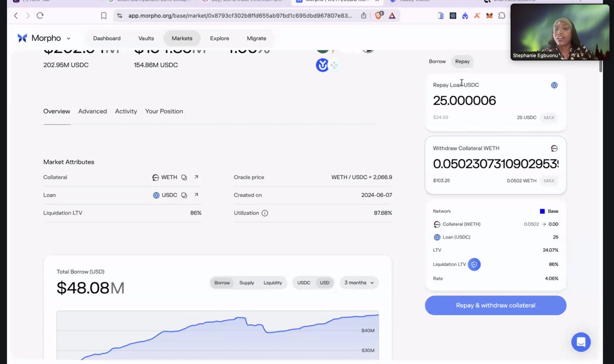Go back using the browser back arrow
Viewport: 614px width, 364px height.
16,16
